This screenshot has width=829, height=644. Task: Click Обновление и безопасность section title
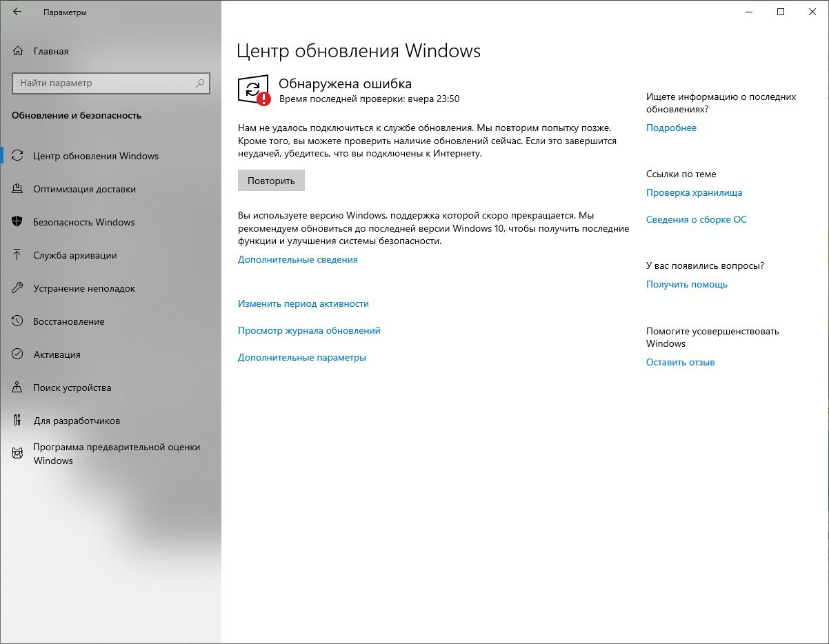[x=77, y=116]
